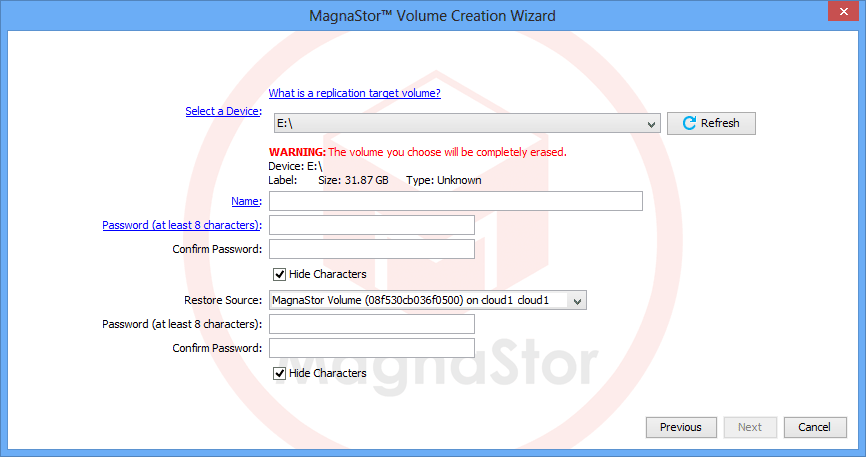
Task: Open the Password (at least 8 characters) link
Action: point(182,225)
